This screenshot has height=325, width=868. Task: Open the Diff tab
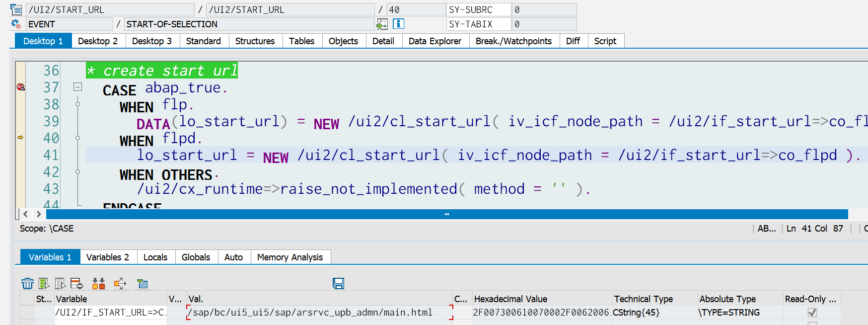coord(573,41)
